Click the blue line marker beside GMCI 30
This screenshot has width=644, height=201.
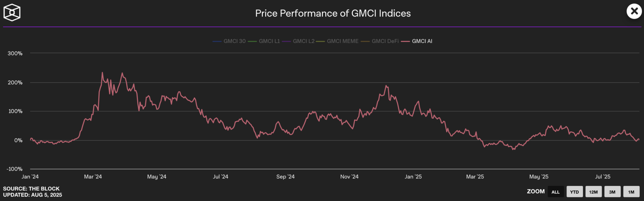[x=217, y=41]
